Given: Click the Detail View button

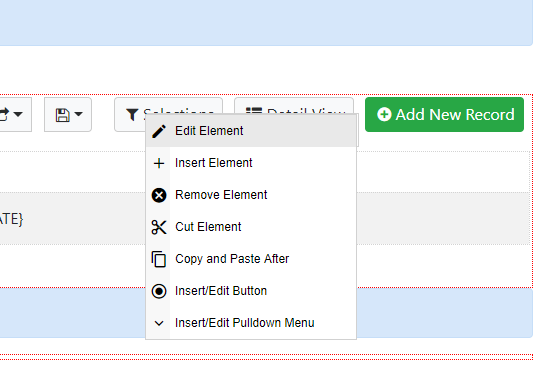Looking at the screenshot, I should [x=294, y=106].
